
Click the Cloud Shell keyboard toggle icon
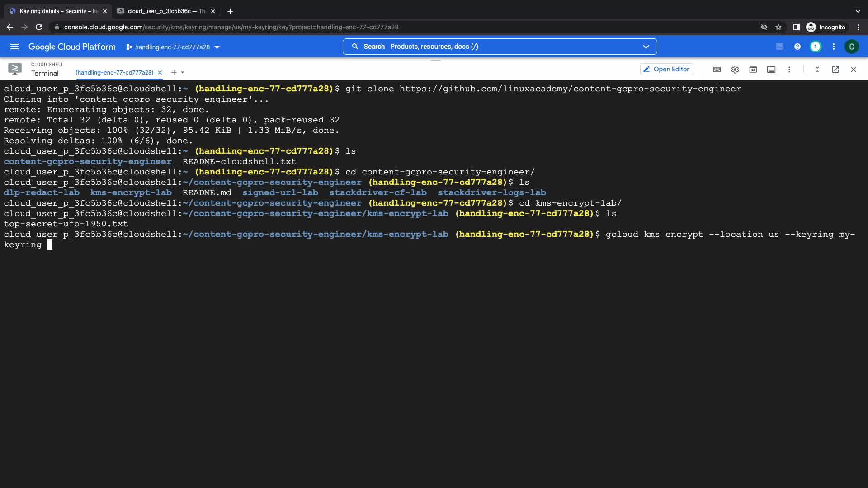[x=717, y=70]
